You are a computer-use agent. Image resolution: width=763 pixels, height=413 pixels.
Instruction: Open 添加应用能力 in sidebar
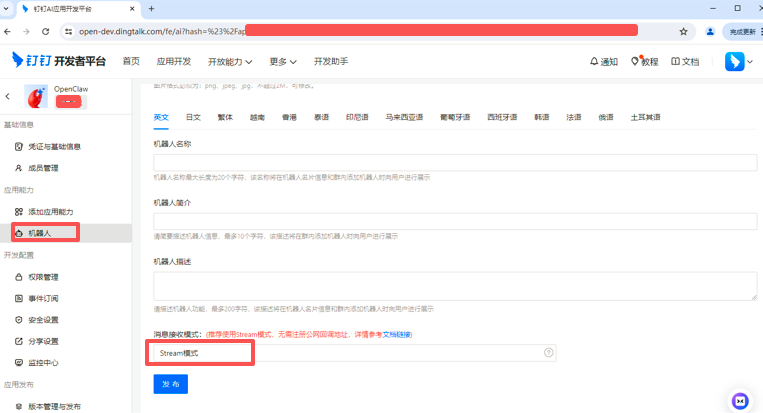click(51, 212)
